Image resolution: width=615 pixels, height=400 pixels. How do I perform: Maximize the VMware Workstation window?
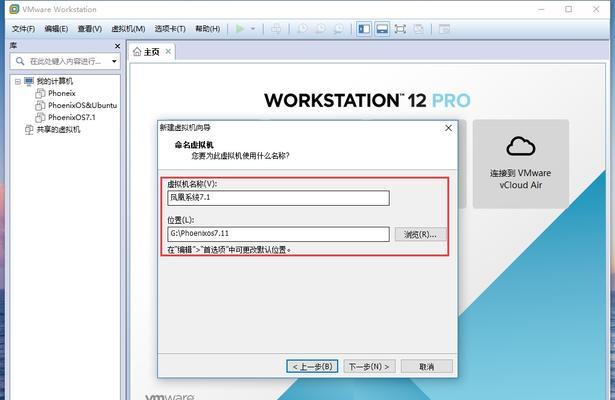point(568,9)
